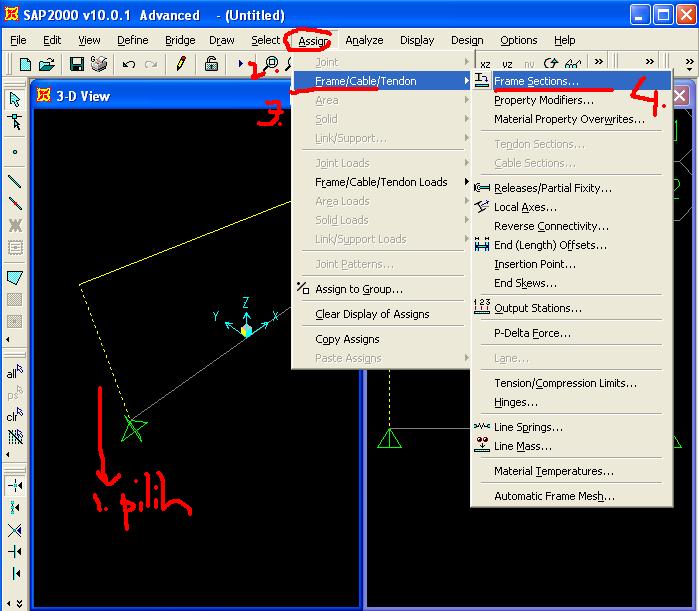Choose Frame Sections… from submenu
The image size is (699, 611).
572,81
